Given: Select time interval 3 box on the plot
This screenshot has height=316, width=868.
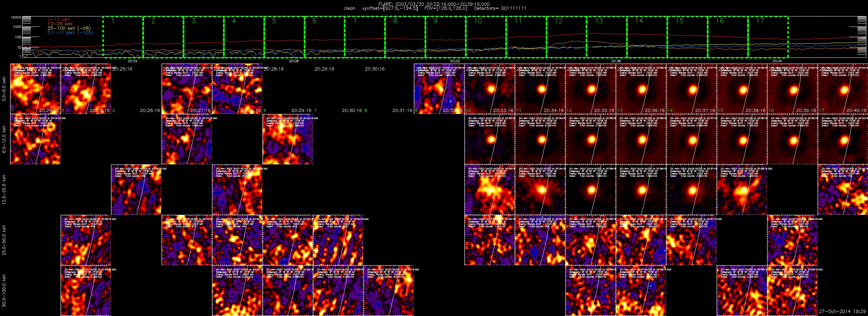Looking at the screenshot, I should click(204, 37).
